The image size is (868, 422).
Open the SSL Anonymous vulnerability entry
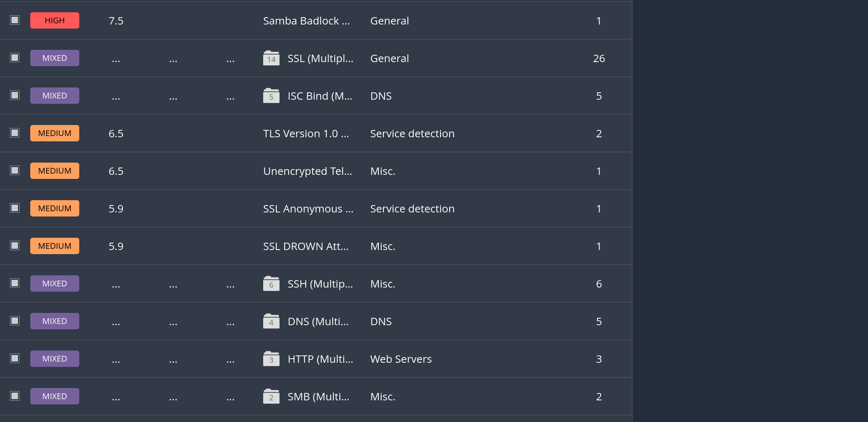308,209
